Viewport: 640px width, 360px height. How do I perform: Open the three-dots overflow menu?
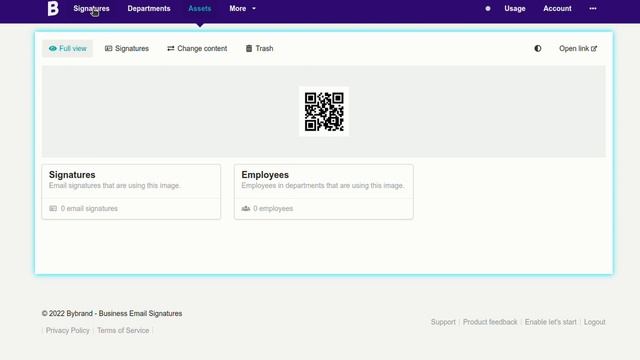[x=593, y=9]
